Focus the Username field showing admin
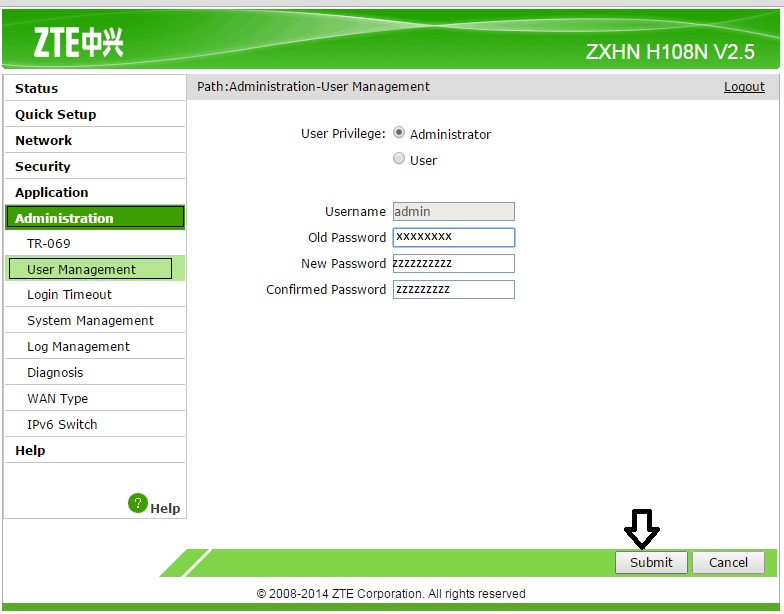The height and width of the screenshot is (614, 784). (x=454, y=212)
